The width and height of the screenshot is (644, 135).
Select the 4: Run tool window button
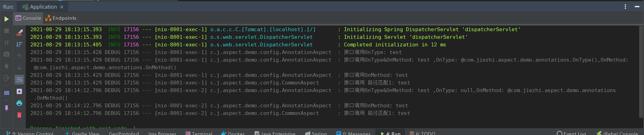(390, 133)
